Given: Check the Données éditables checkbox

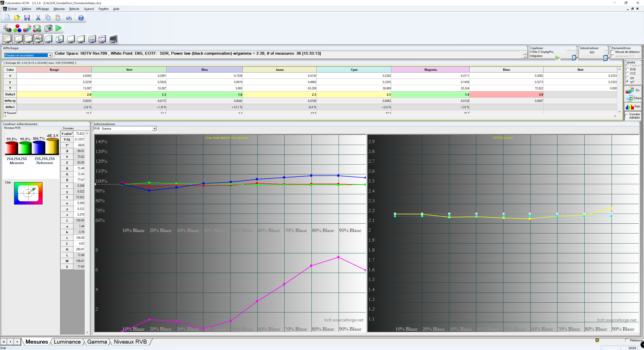Looking at the screenshot, I should coord(627,116).
